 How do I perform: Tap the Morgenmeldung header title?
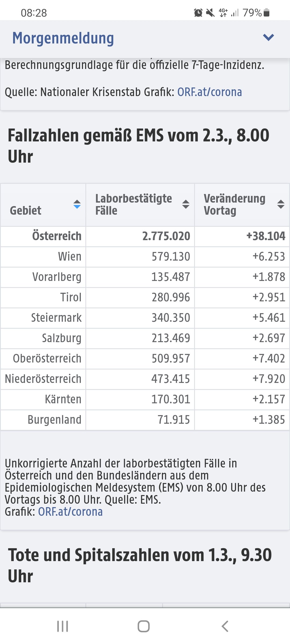(63, 38)
